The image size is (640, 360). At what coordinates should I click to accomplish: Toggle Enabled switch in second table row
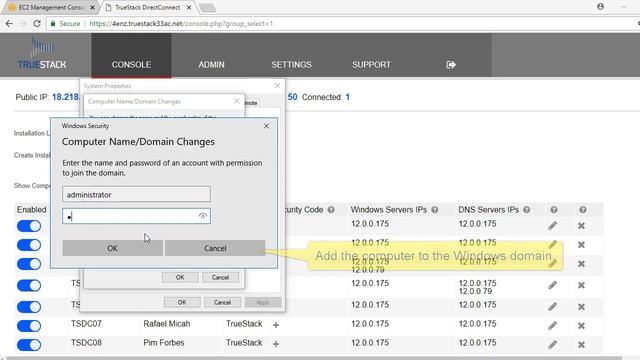[x=29, y=245]
